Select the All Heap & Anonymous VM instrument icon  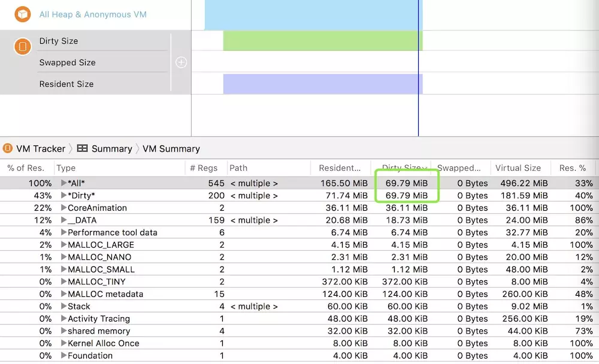pyautogui.click(x=23, y=14)
